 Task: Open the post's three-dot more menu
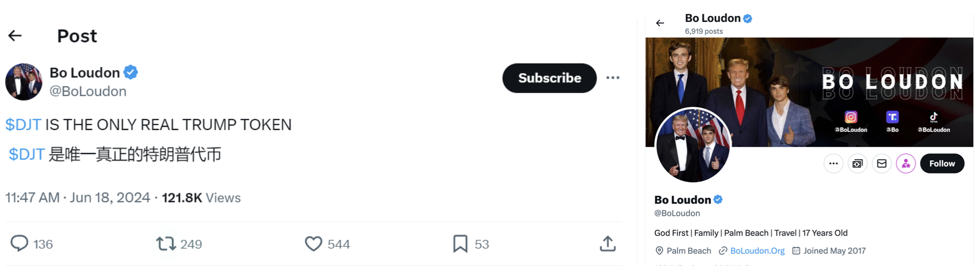click(613, 78)
